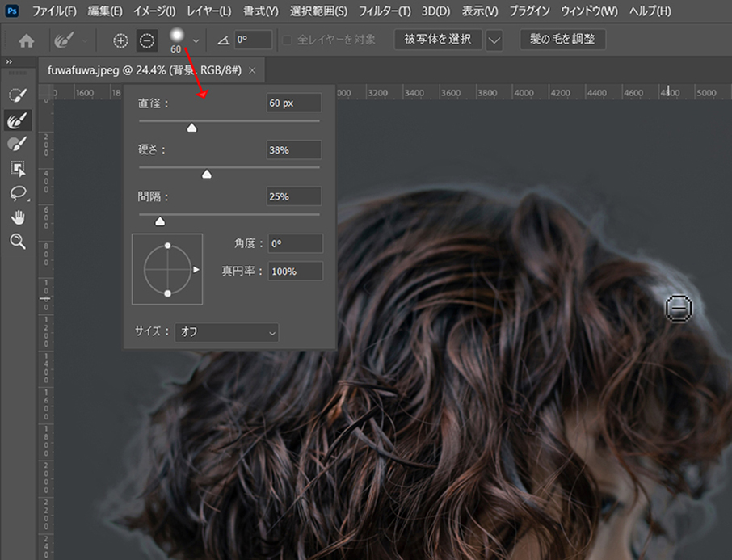Image resolution: width=732 pixels, height=560 pixels.
Task: Select the expand detection area plus icon
Action: [x=120, y=40]
